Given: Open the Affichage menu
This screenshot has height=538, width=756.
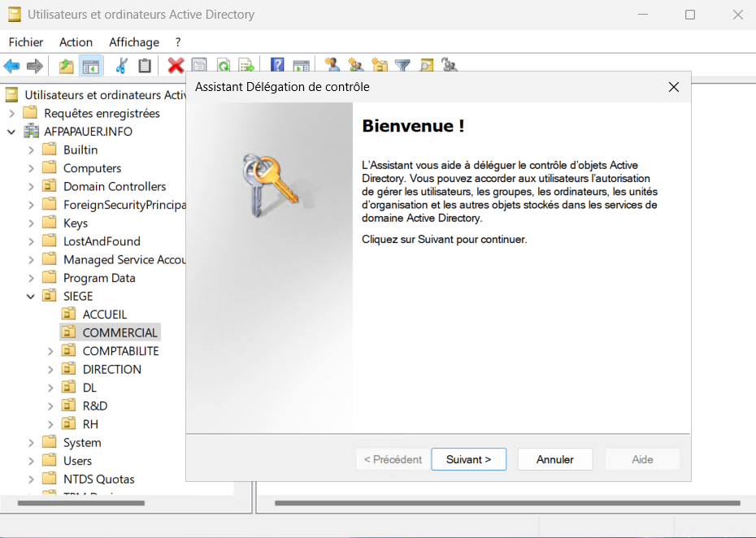Looking at the screenshot, I should point(134,42).
